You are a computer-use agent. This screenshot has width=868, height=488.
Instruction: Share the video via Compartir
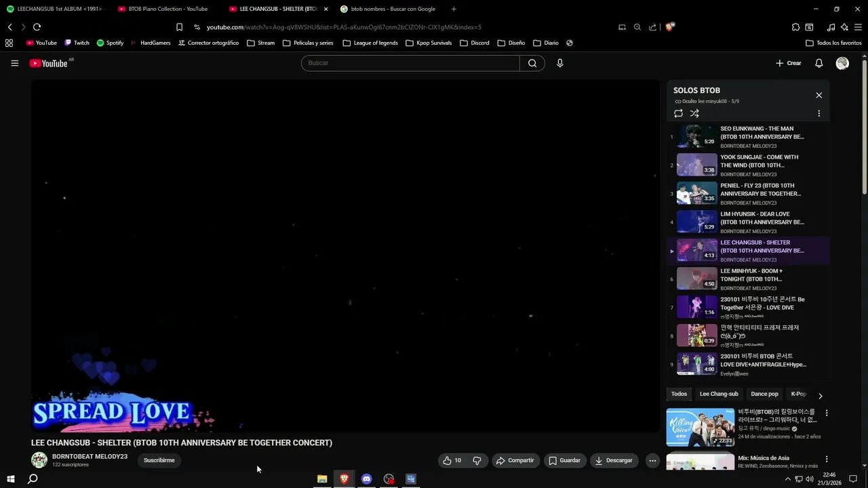pos(515,460)
